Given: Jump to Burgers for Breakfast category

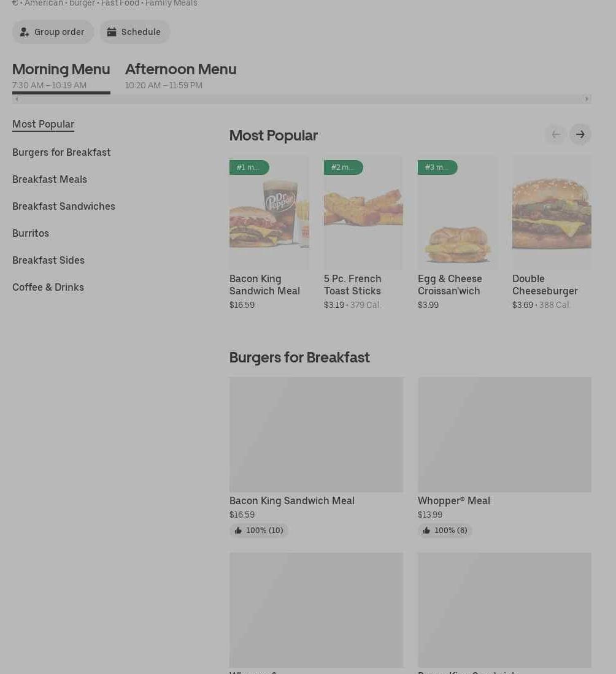Looking at the screenshot, I should 61,152.
